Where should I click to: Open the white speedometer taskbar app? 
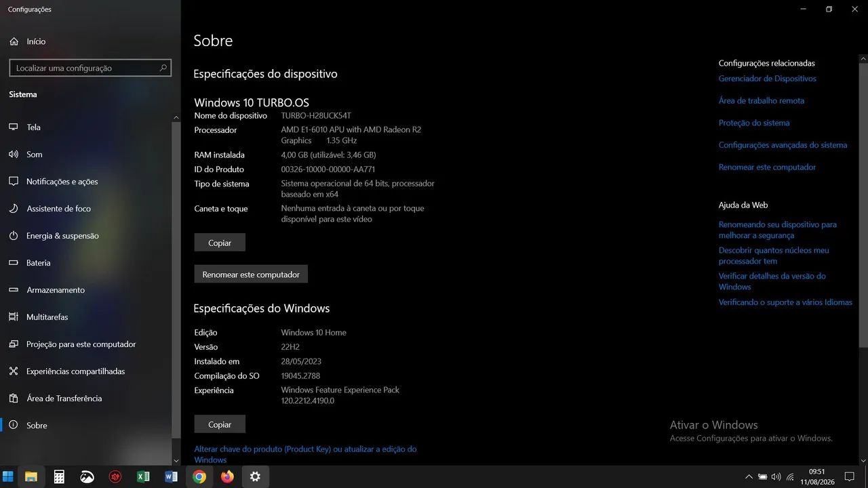click(x=87, y=476)
